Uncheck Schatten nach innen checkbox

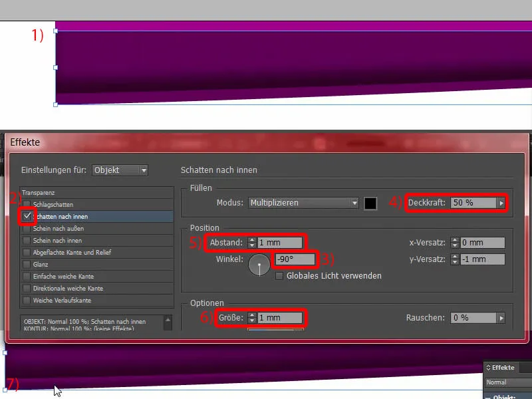pos(27,216)
